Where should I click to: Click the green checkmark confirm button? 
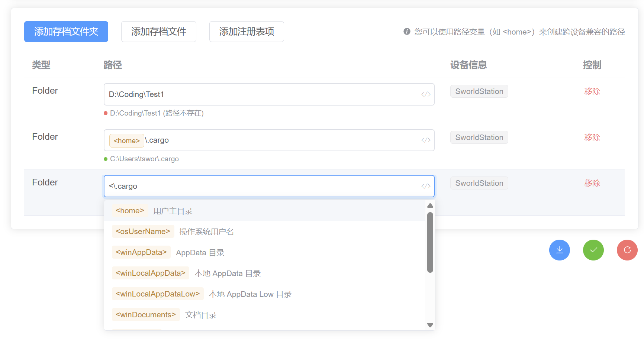[x=593, y=250]
